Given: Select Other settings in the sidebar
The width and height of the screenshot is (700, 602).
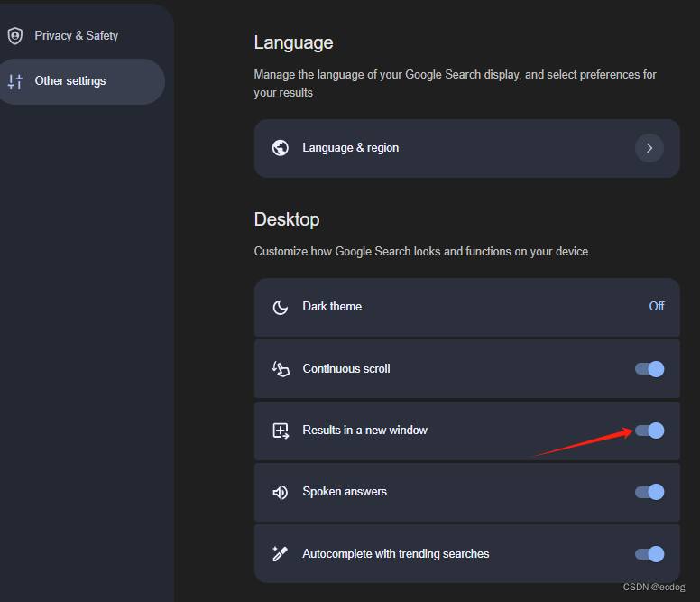Looking at the screenshot, I should pos(83,81).
